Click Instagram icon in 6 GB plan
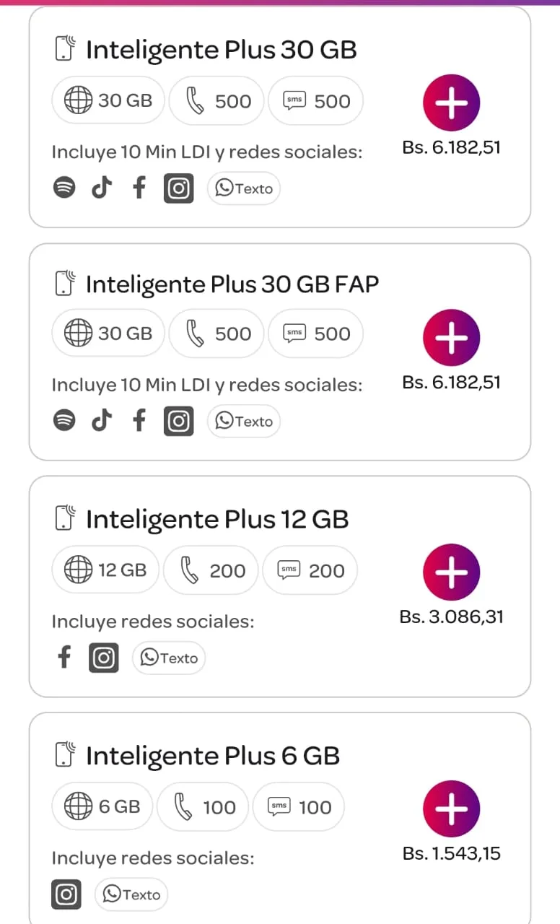The width and height of the screenshot is (560, 924). point(66,895)
